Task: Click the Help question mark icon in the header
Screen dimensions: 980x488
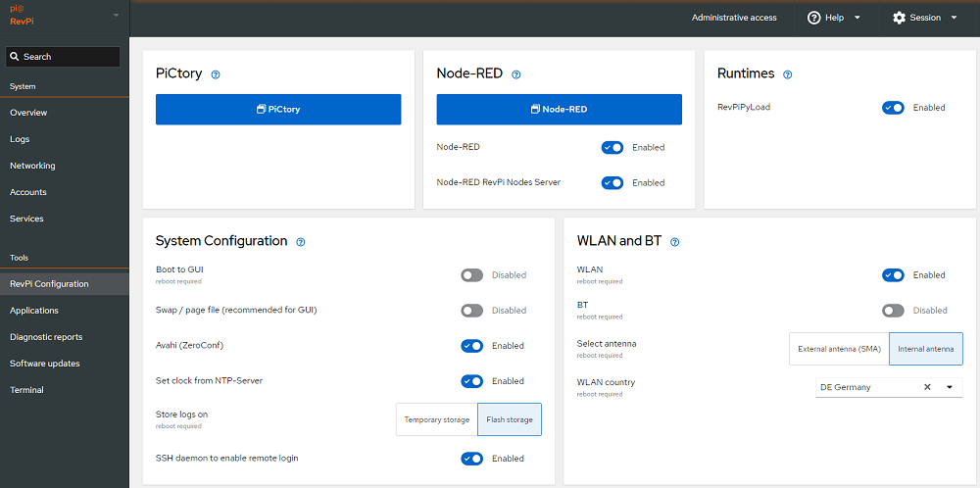Action: [x=813, y=18]
